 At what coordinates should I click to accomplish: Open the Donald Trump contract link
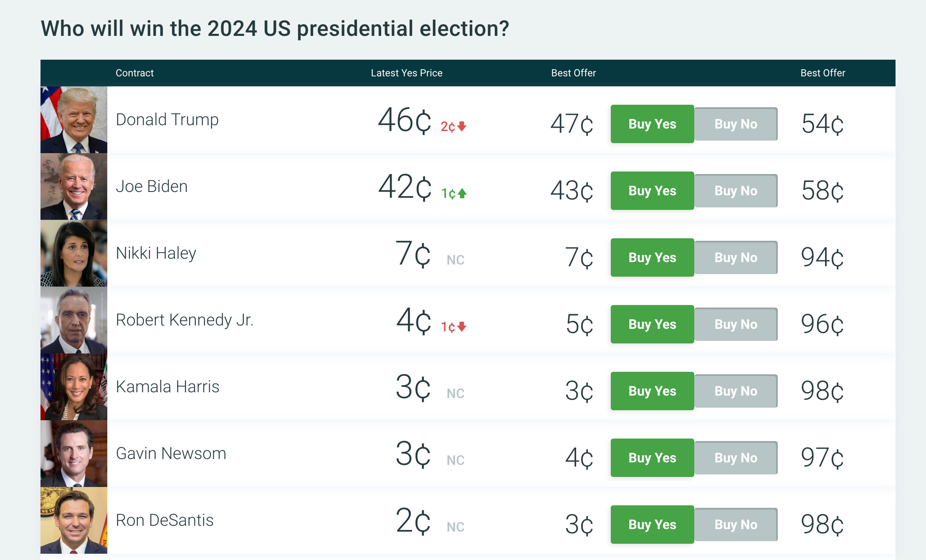click(167, 120)
